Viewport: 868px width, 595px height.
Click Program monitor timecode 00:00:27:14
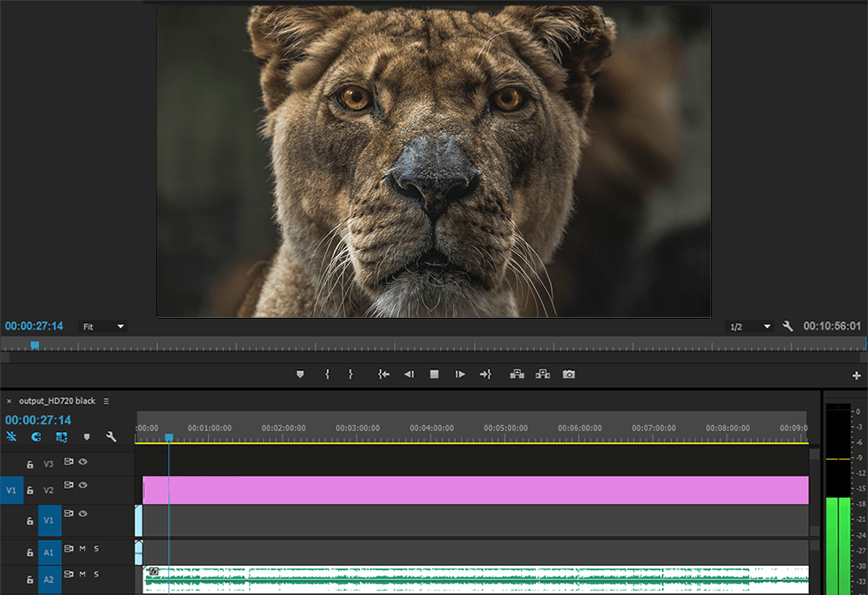(x=35, y=326)
